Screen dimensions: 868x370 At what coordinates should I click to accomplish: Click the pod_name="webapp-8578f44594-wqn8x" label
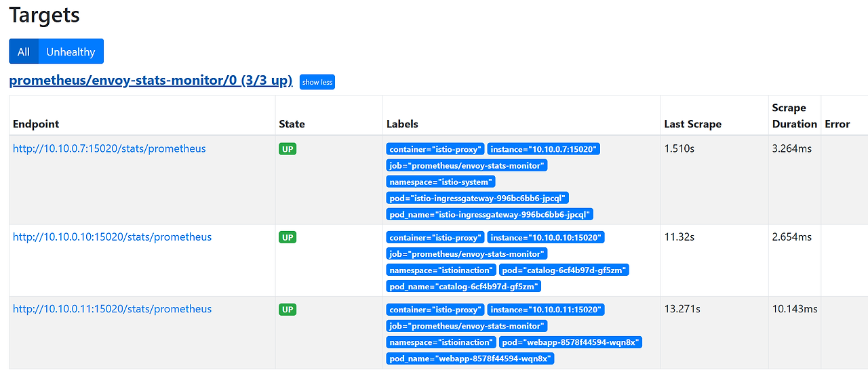click(x=470, y=358)
